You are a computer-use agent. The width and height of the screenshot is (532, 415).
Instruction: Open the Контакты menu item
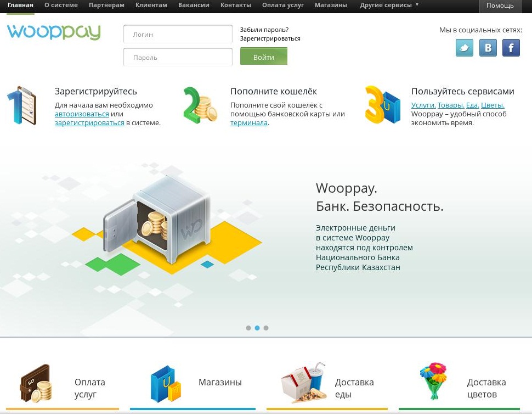click(x=236, y=5)
